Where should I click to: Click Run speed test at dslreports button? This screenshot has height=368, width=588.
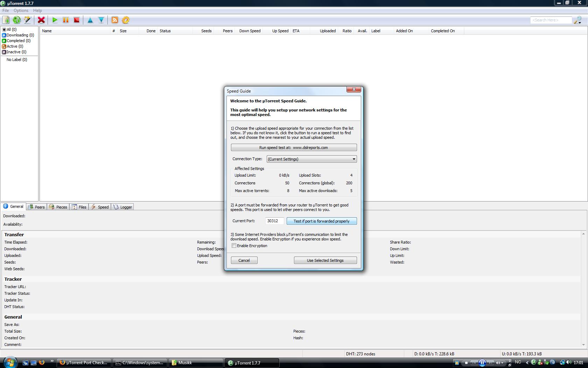(294, 148)
